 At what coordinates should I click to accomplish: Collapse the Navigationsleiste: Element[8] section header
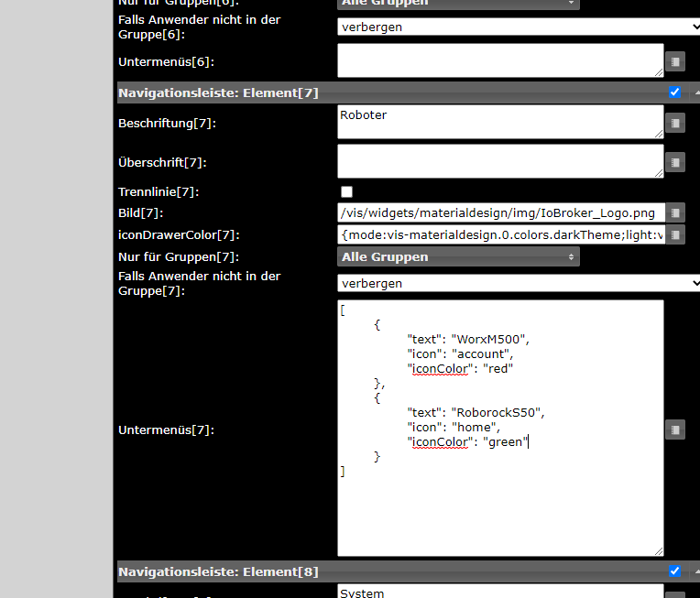pos(696,571)
